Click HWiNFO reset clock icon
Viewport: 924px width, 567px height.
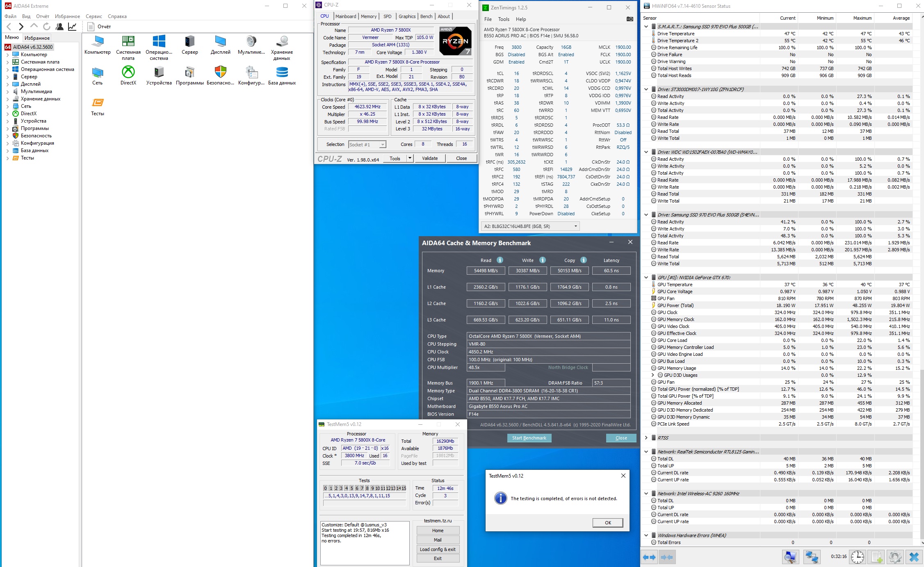click(857, 557)
